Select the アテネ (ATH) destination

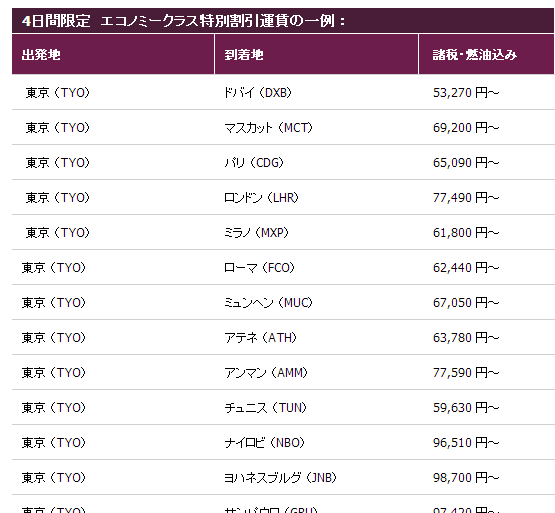tap(261, 338)
